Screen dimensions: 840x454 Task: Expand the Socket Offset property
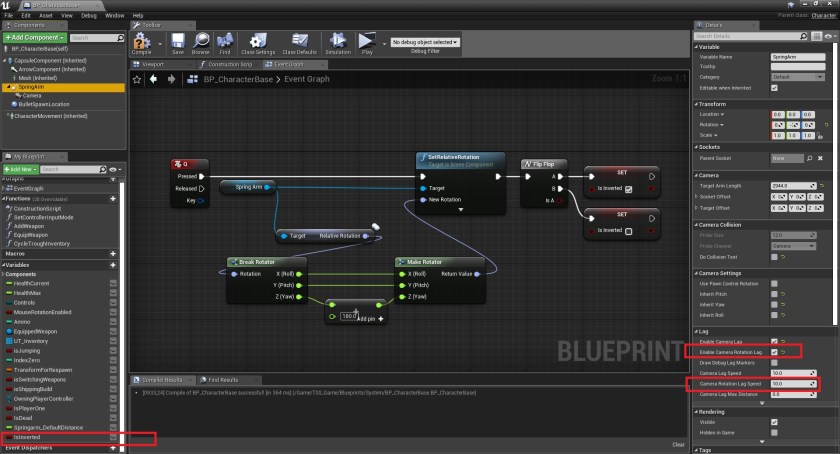(696, 197)
